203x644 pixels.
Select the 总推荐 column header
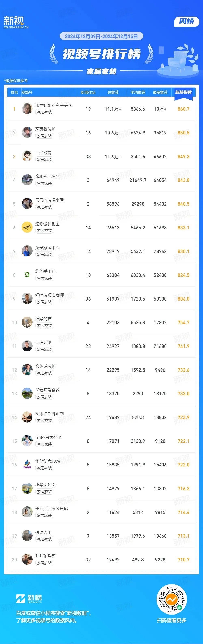point(113,93)
